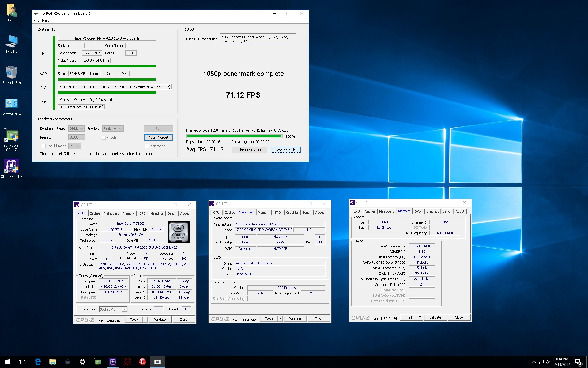The image size is (588, 368).
Task: Click the Intel Core i7 X-series logo
Action: pyautogui.click(x=179, y=232)
